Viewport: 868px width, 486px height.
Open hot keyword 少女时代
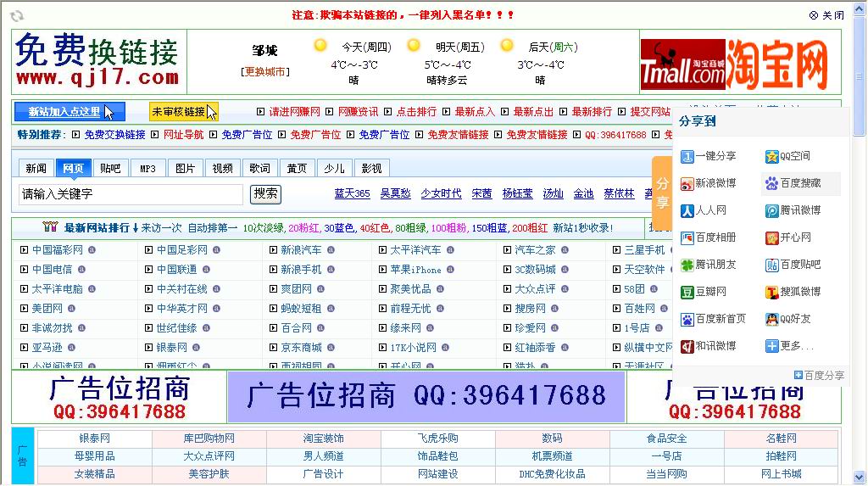pos(441,193)
